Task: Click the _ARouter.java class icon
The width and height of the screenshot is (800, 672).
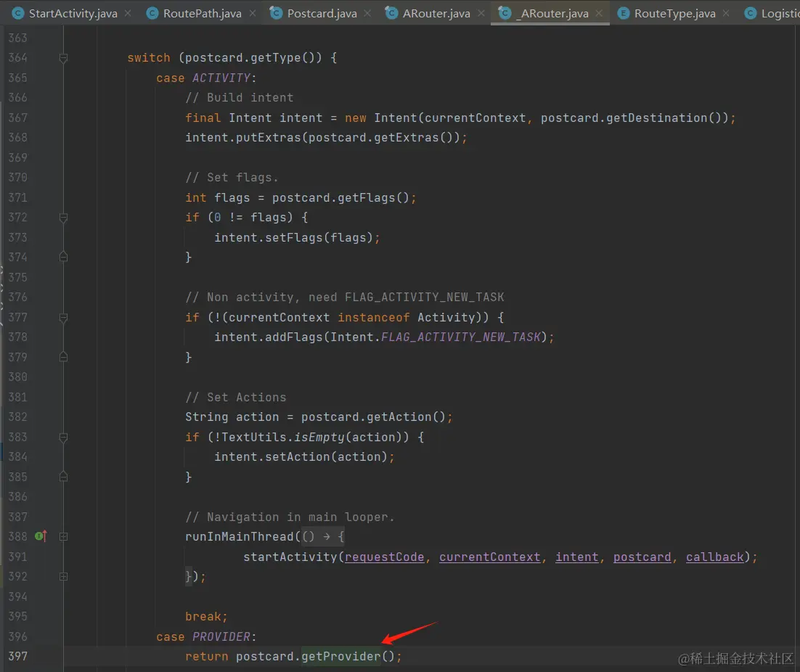Action: coord(505,13)
